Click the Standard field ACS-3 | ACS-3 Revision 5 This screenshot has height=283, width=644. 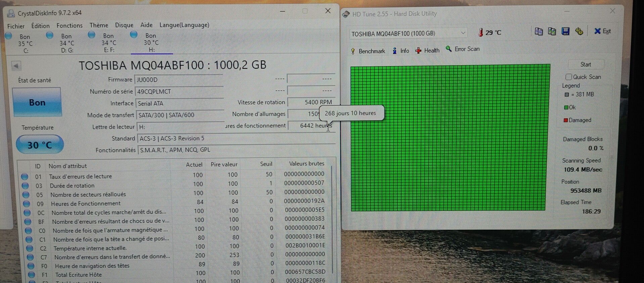click(x=236, y=138)
